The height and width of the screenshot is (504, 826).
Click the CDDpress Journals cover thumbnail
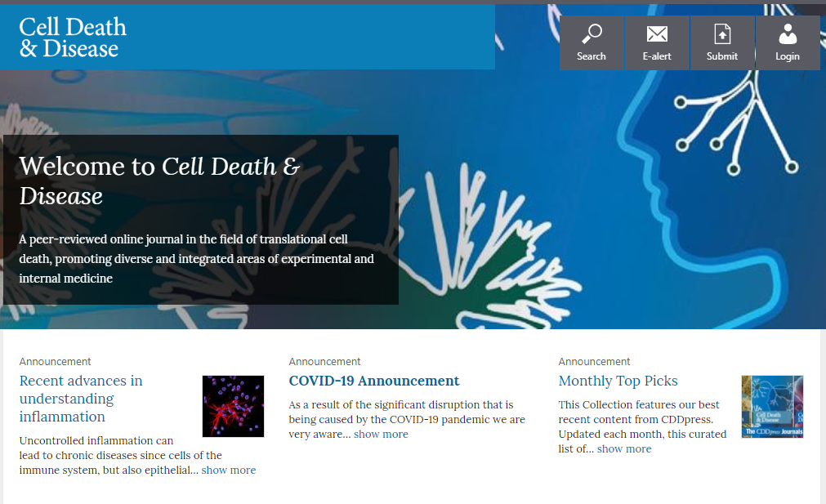pyautogui.click(x=772, y=406)
